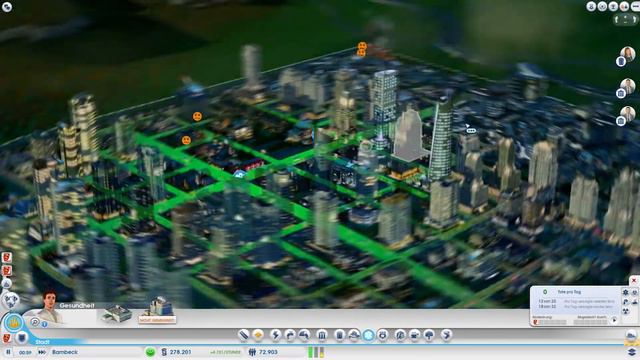Click the region view icon above the layers button

point(631,336)
